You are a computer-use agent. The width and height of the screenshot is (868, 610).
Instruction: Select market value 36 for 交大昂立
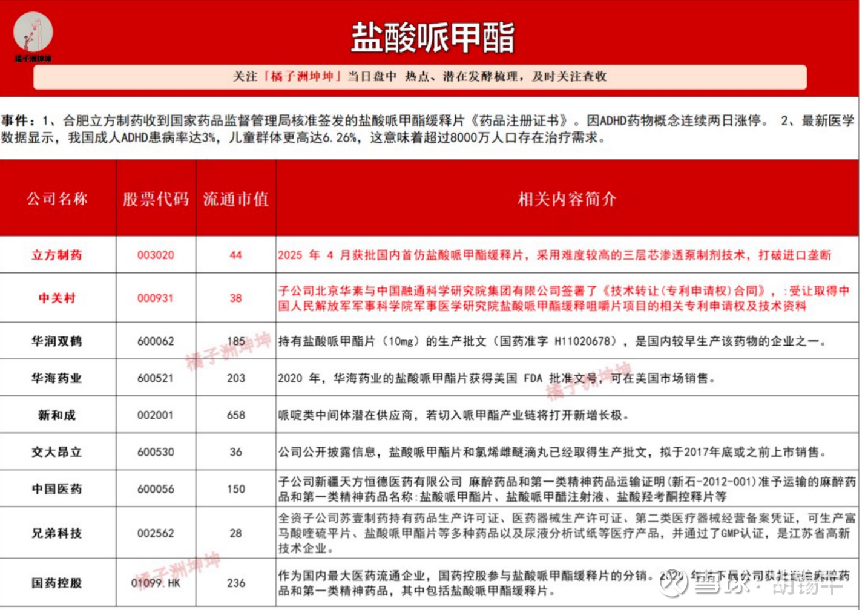click(x=236, y=452)
